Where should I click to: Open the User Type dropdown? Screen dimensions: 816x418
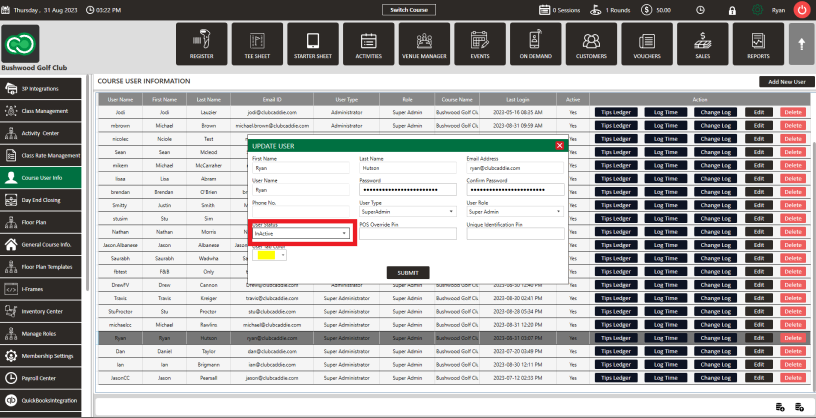(x=408, y=212)
